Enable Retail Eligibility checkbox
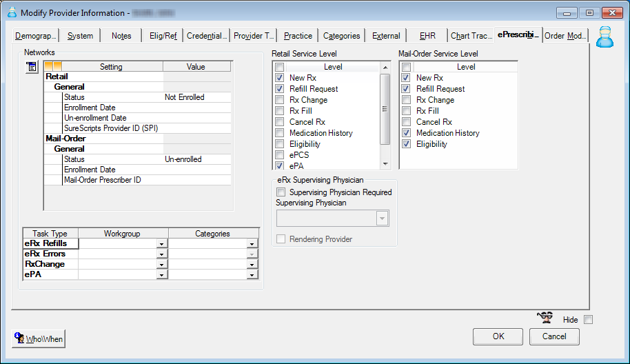The image size is (630, 364). click(x=280, y=144)
